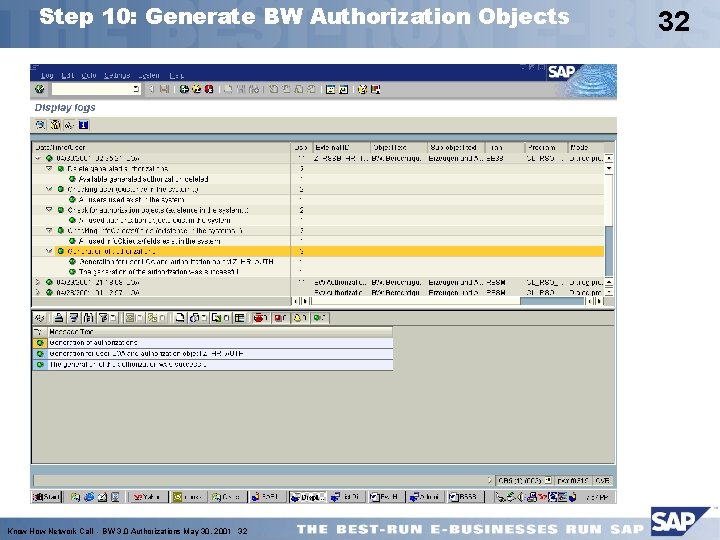Click the horizontal scrollbar thumb in log tree
This screenshot has width=720, height=540.
click(x=552, y=301)
